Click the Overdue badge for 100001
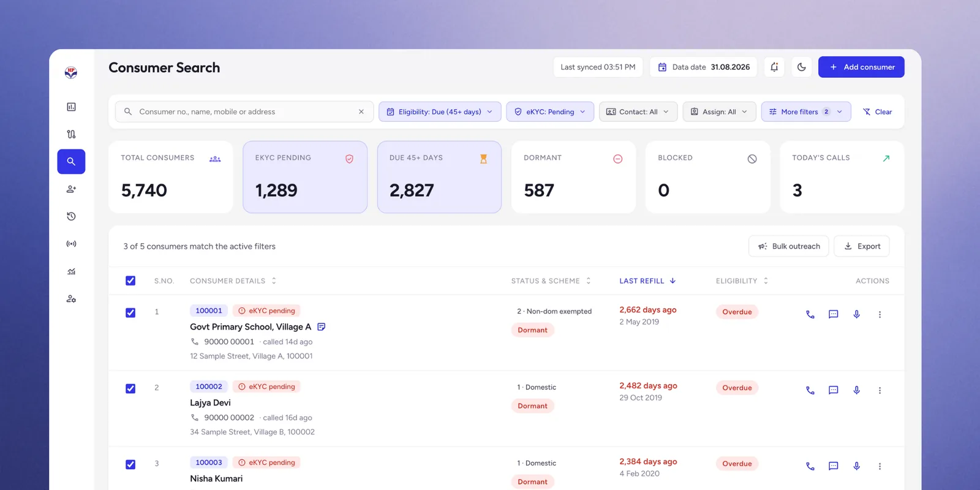The width and height of the screenshot is (980, 490). (x=737, y=312)
